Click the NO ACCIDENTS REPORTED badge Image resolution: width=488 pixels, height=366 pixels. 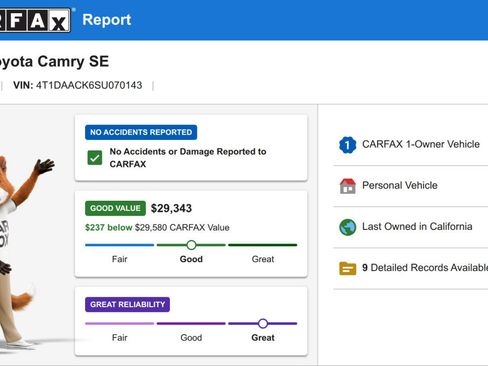pyautogui.click(x=141, y=132)
